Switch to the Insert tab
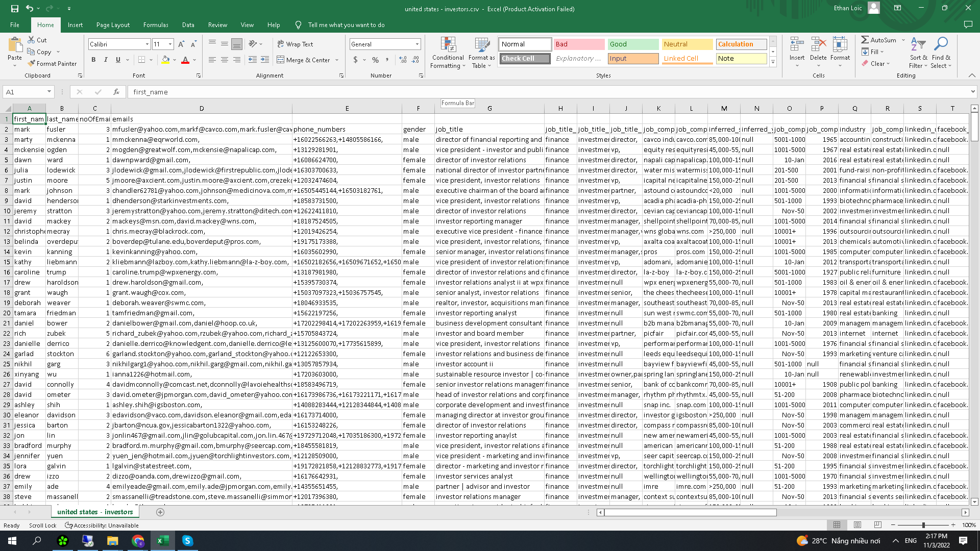This screenshot has width=980, height=551. coord(75,24)
